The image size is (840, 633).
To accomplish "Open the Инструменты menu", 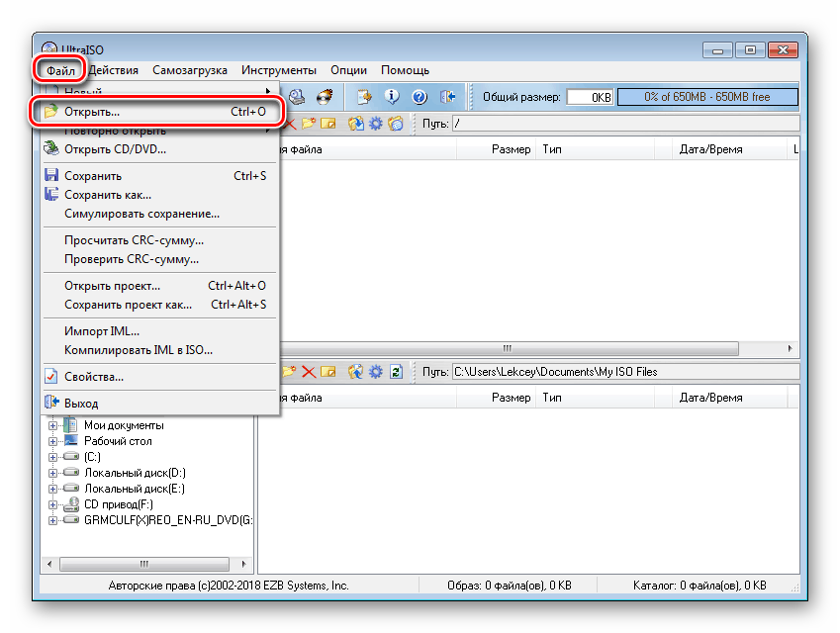I will click(x=279, y=70).
